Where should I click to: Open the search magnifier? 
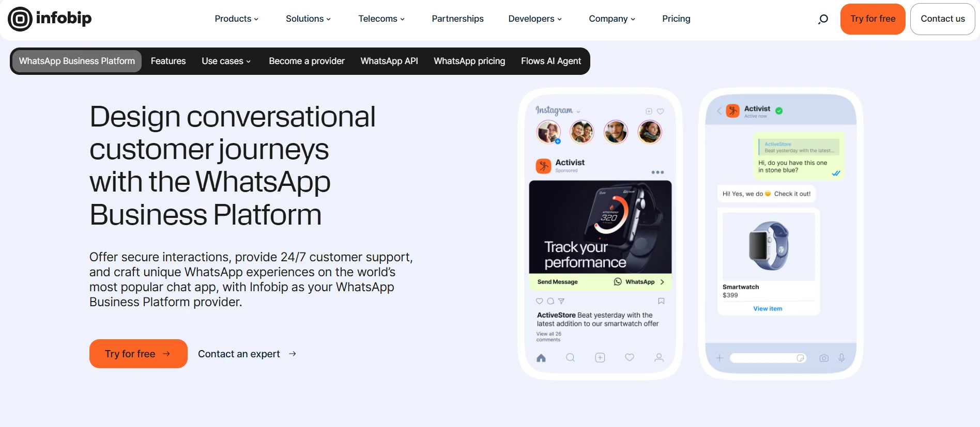pyautogui.click(x=822, y=19)
